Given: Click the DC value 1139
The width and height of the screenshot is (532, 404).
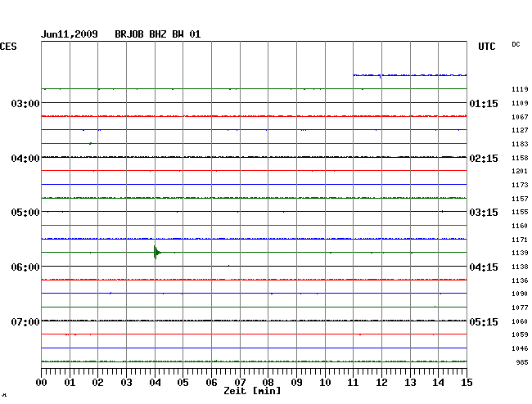Looking at the screenshot, I should [x=520, y=253].
